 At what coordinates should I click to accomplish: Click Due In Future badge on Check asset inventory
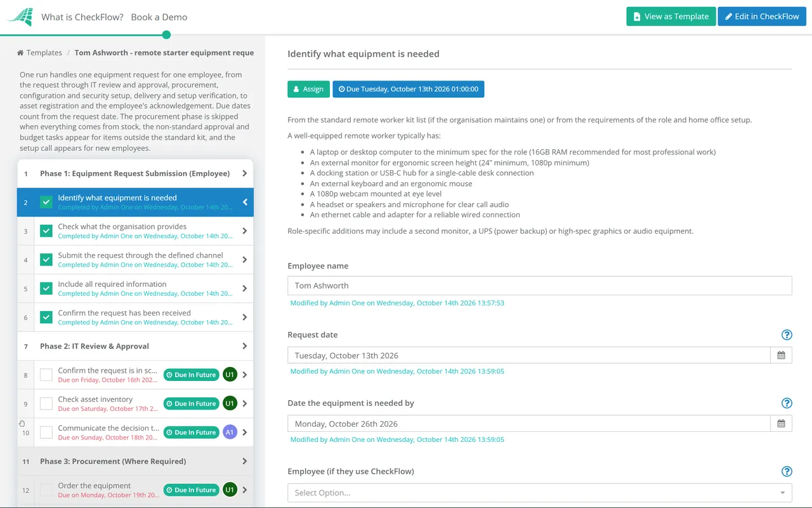click(x=191, y=403)
